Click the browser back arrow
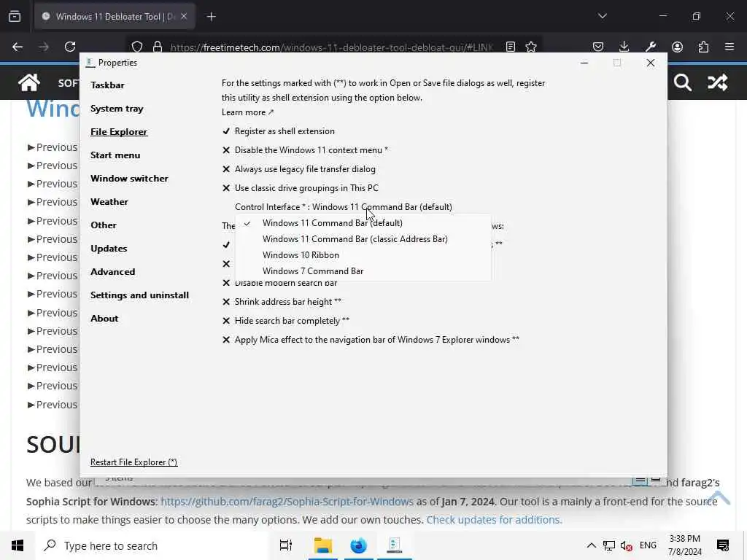The image size is (747, 560). pos(18,47)
